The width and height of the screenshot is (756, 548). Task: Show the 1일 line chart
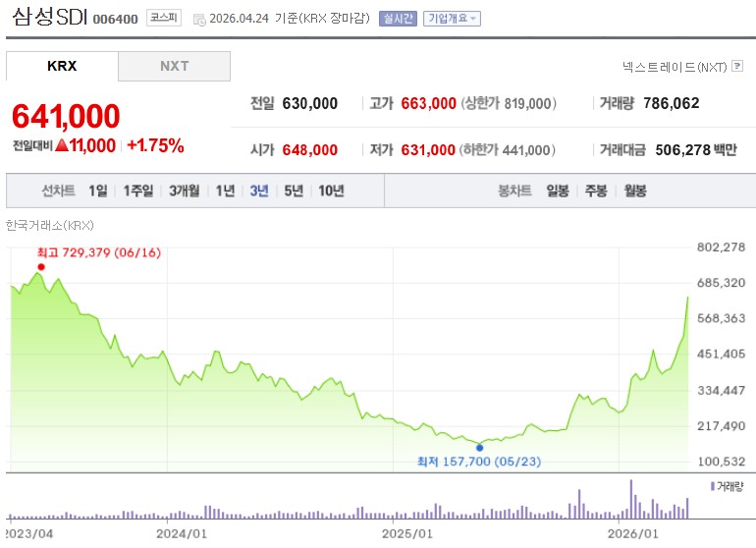click(98, 191)
